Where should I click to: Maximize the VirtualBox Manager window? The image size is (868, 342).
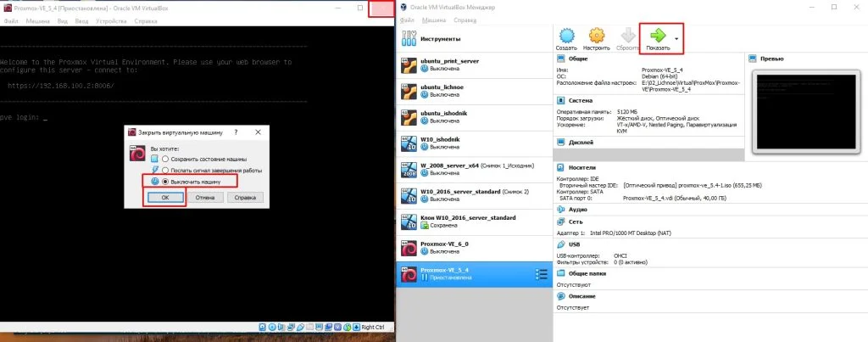834,7
